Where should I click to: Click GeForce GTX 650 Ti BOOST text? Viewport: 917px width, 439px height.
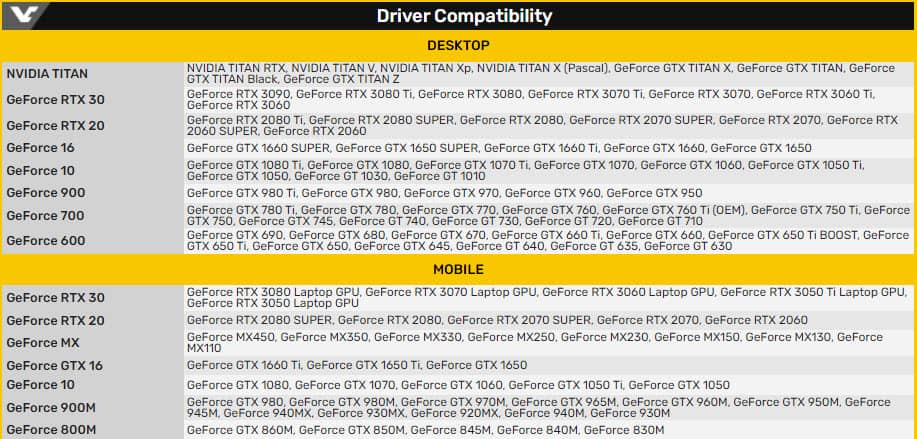point(782,235)
